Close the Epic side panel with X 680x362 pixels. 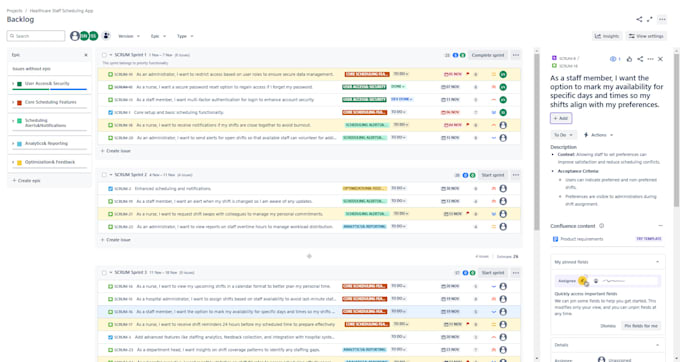tap(86, 55)
